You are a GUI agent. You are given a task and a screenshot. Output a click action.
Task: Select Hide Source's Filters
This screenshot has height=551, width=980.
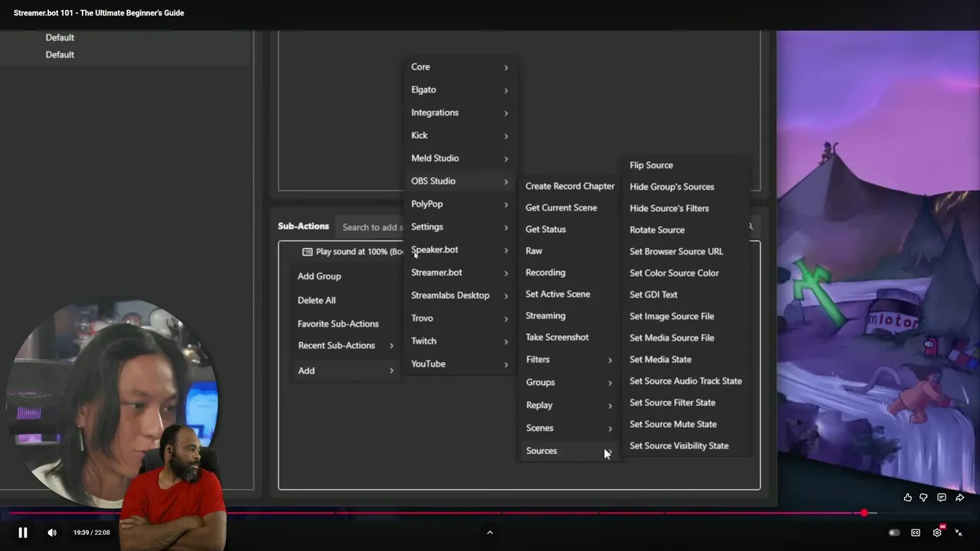click(x=669, y=208)
